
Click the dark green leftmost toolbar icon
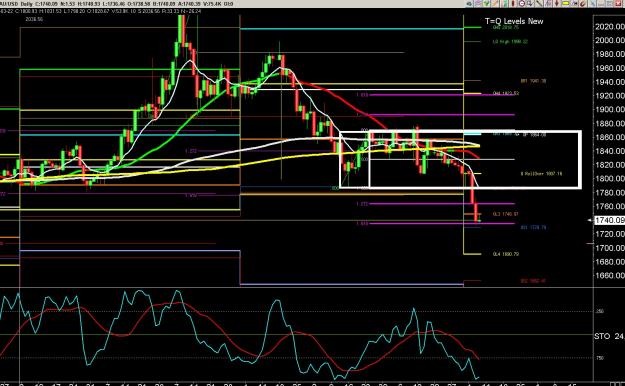tap(469, 4)
